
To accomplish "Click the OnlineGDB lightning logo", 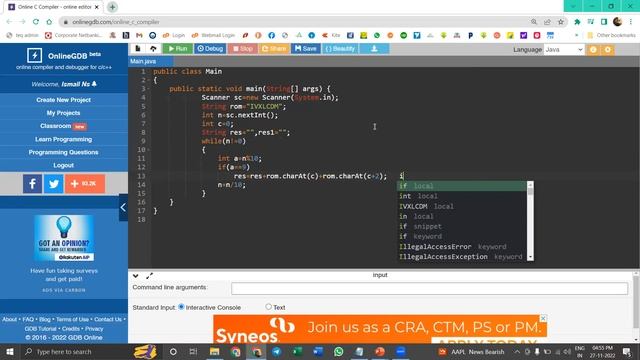I will [34, 56].
